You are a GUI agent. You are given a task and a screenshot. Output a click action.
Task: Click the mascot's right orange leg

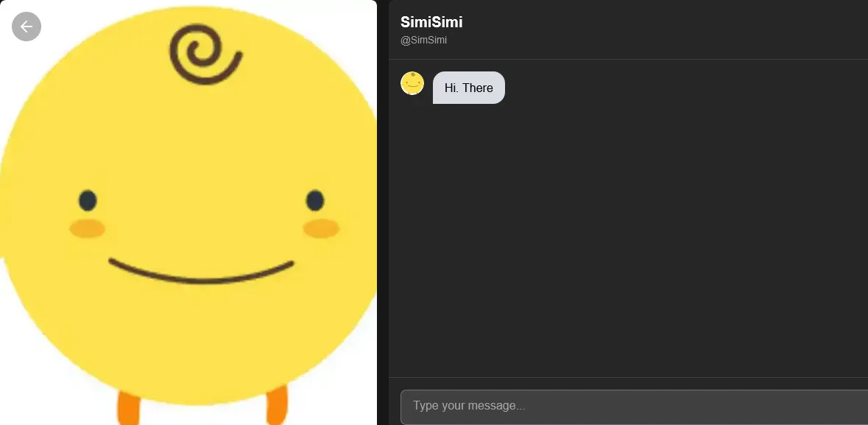(277, 406)
